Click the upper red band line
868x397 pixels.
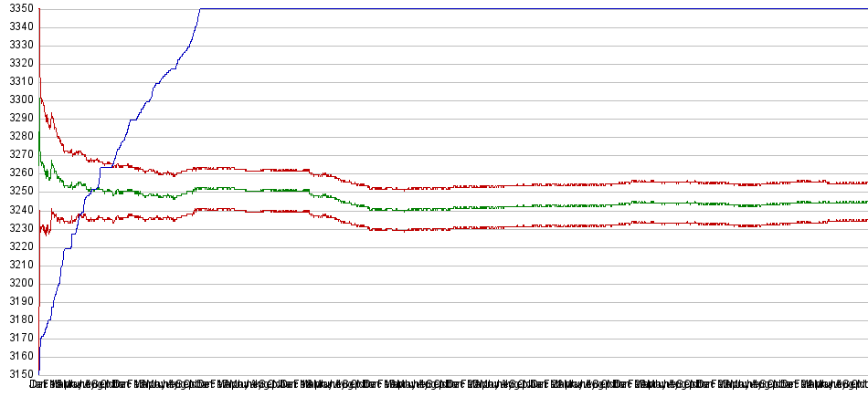[x=548, y=185]
